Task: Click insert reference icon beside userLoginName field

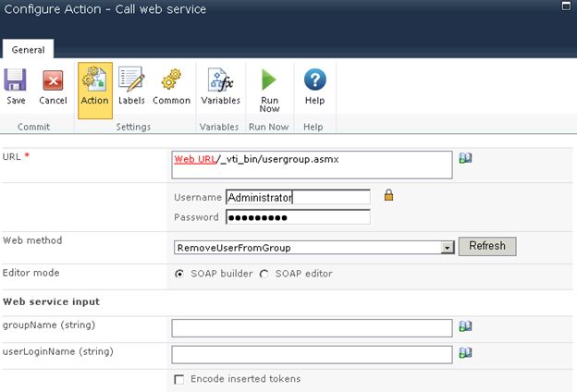Action: [465, 352]
